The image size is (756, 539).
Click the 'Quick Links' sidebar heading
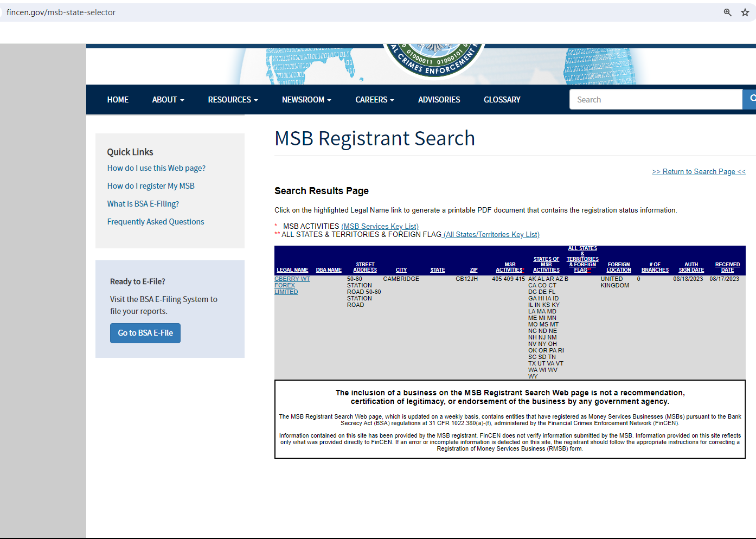130,152
